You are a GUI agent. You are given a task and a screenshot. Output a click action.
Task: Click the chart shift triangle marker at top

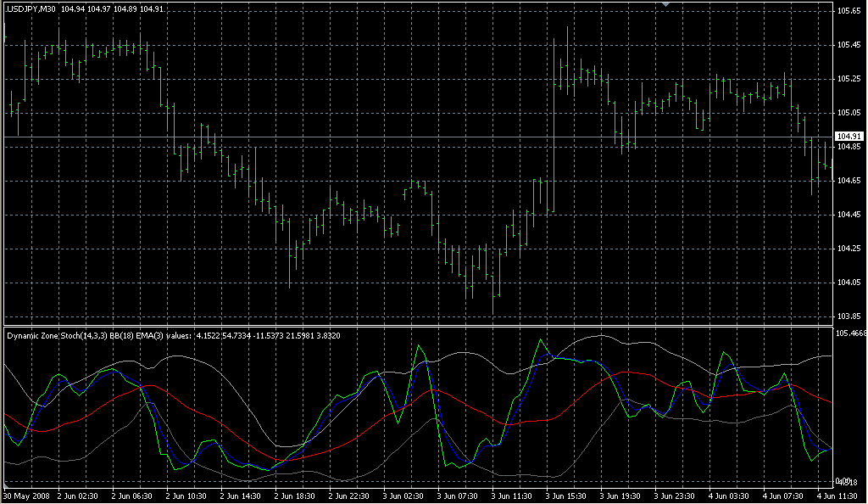667,5
